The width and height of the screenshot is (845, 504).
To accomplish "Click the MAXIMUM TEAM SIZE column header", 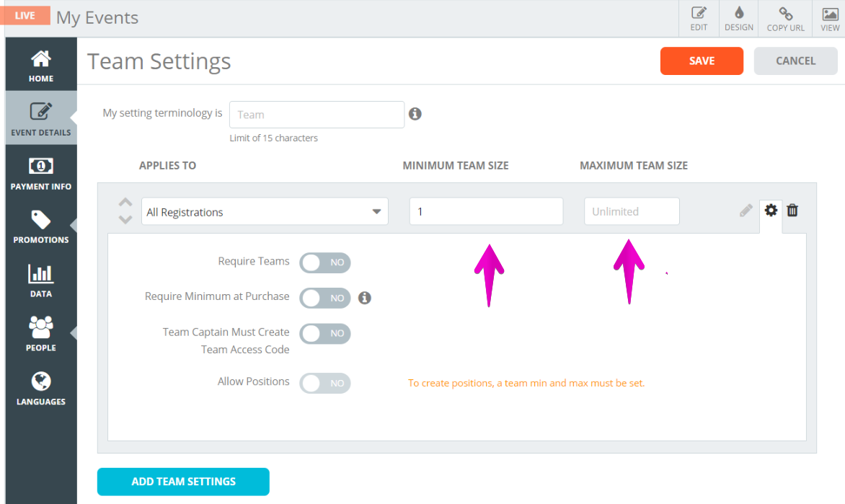I will coord(634,166).
